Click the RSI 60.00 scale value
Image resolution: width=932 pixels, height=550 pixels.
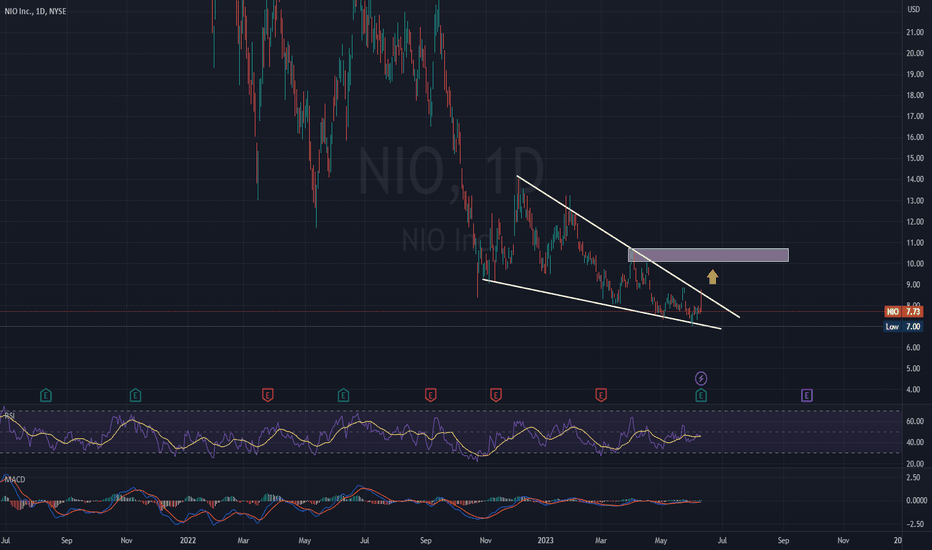click(x=915, y=422)
